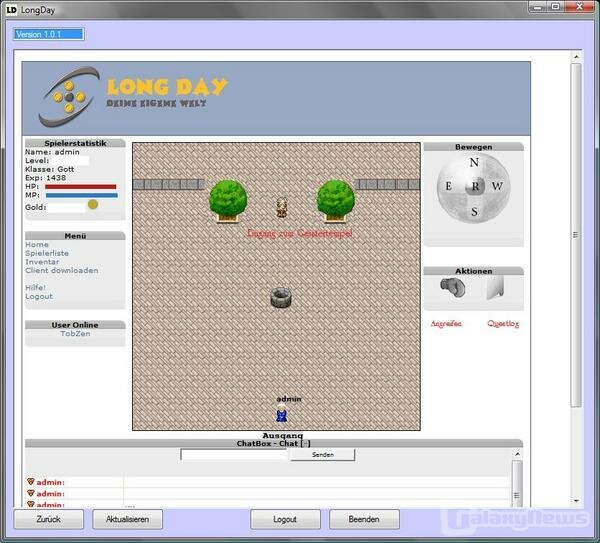Click the Spielerstatistik panel header
The image size is (600, 543).
75,143
